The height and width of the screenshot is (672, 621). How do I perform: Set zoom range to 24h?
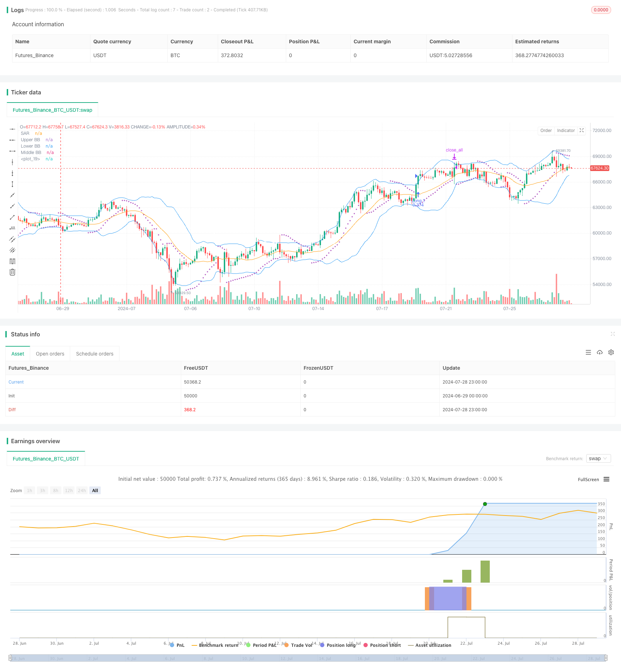[x=82, y=490]
